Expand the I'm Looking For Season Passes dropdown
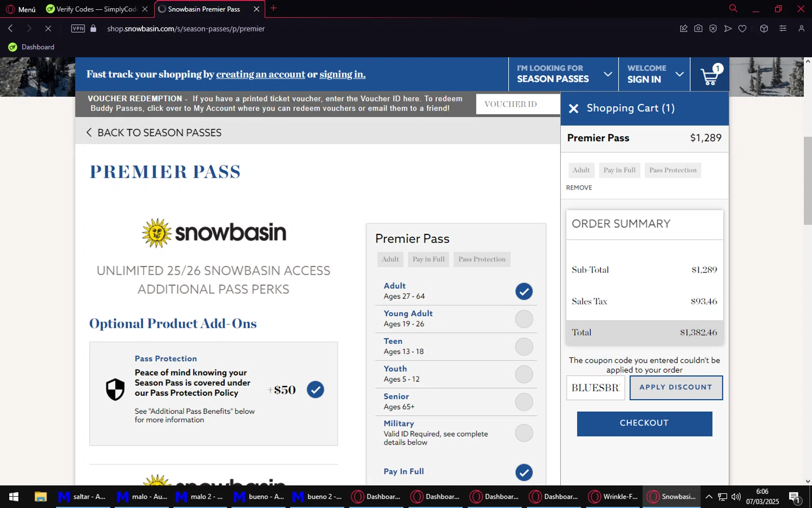This screenshot has height=508, width=812. [x=563, y=74]
